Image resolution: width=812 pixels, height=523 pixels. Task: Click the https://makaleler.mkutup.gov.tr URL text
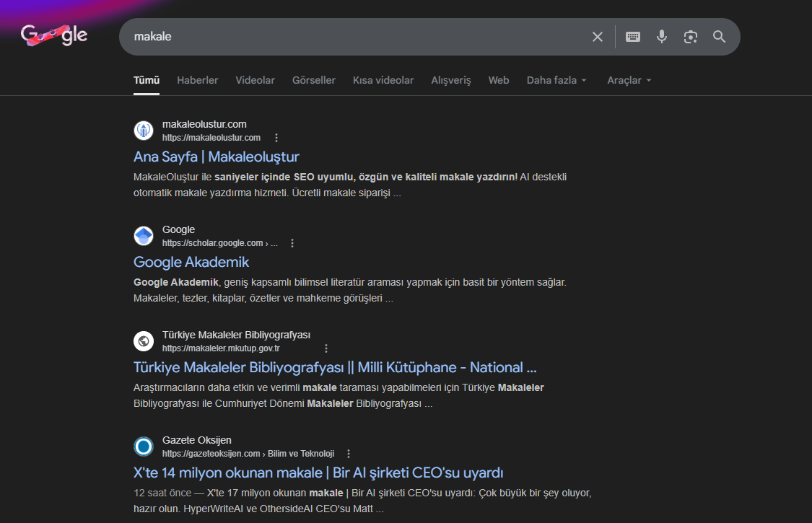pyautogui.click(x=221, y=348)
